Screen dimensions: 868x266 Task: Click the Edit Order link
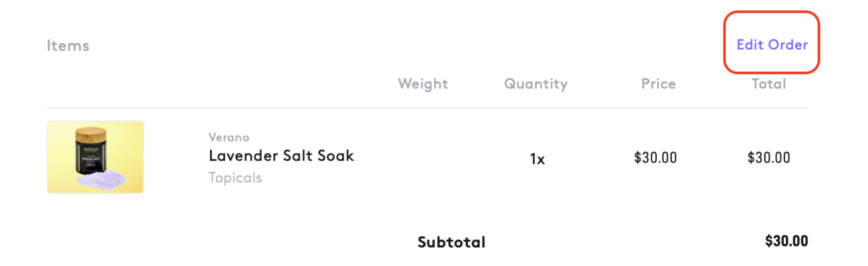(x=772, y=45)
